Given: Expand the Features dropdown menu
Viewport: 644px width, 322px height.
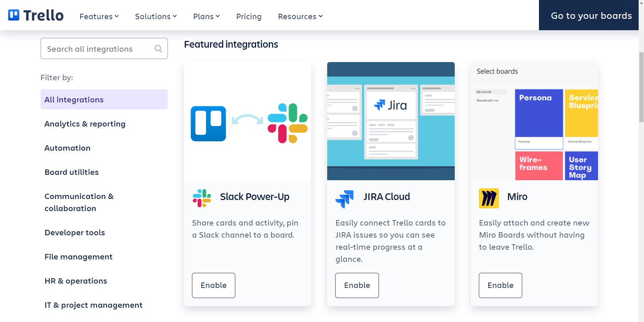Looking at the screenshot, I should coord(99,16).
